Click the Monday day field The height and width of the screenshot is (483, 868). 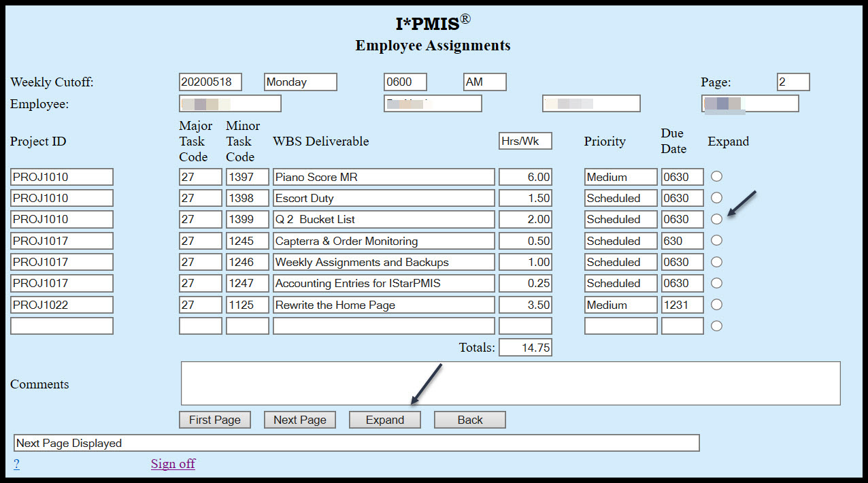[x=300, y=82]
